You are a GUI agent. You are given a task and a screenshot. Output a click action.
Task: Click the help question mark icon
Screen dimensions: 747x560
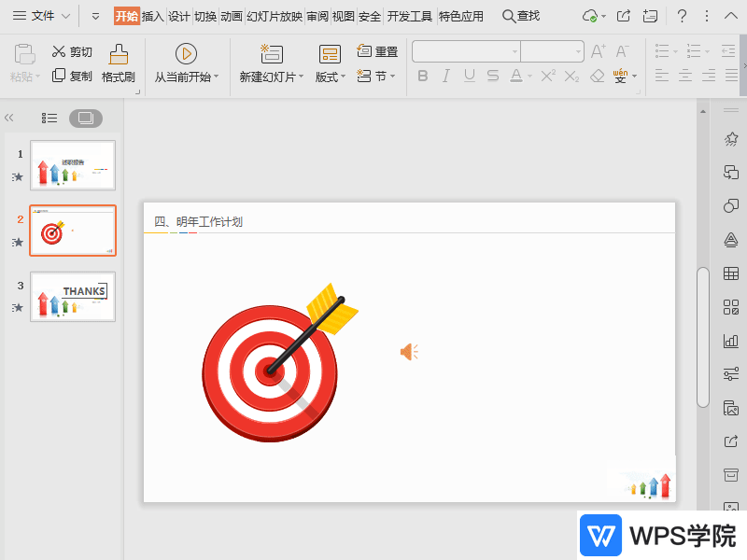pos(682,16)
